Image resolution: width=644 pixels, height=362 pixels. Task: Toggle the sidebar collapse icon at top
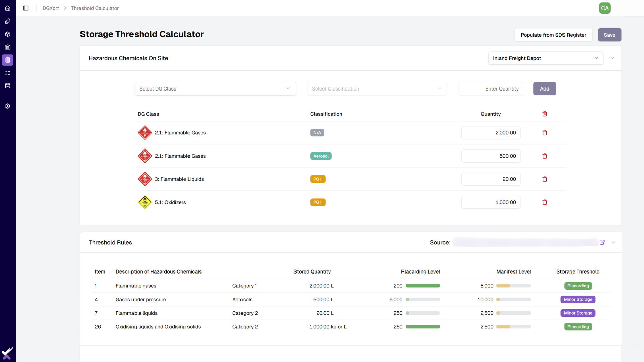click(25, 8)
